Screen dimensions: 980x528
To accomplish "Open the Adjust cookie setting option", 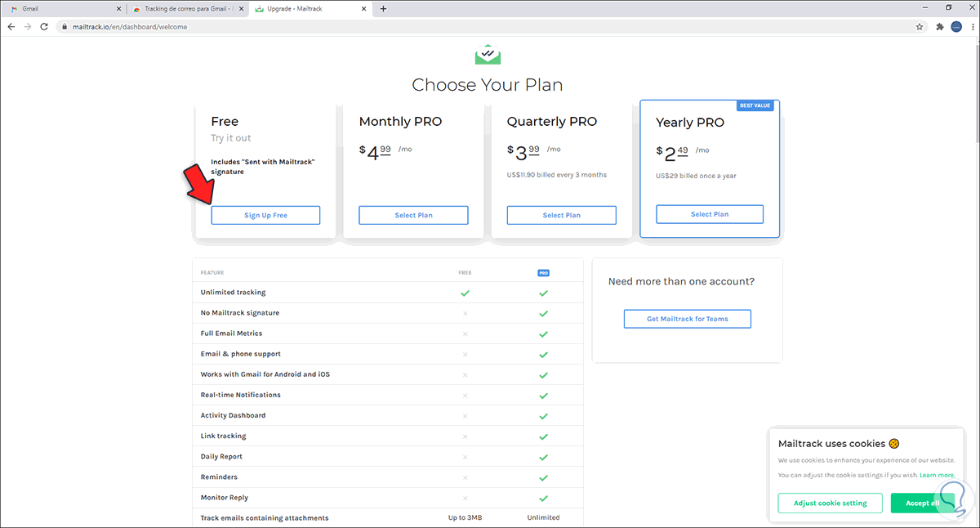I will click(x=830, y=503).
